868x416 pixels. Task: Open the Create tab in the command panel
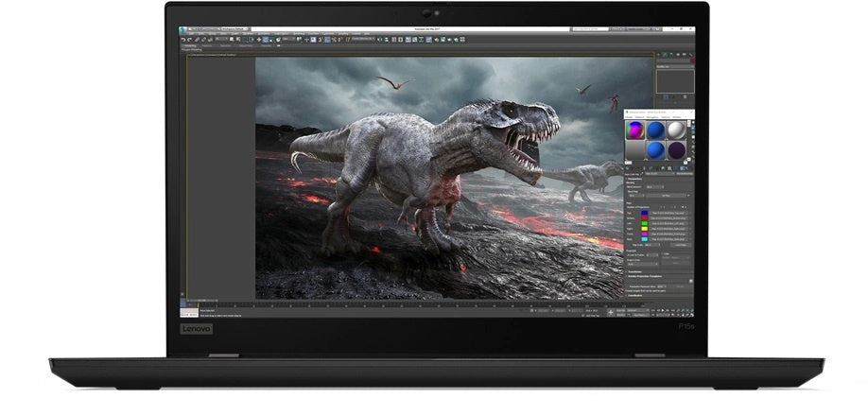[x=658, y=55]
